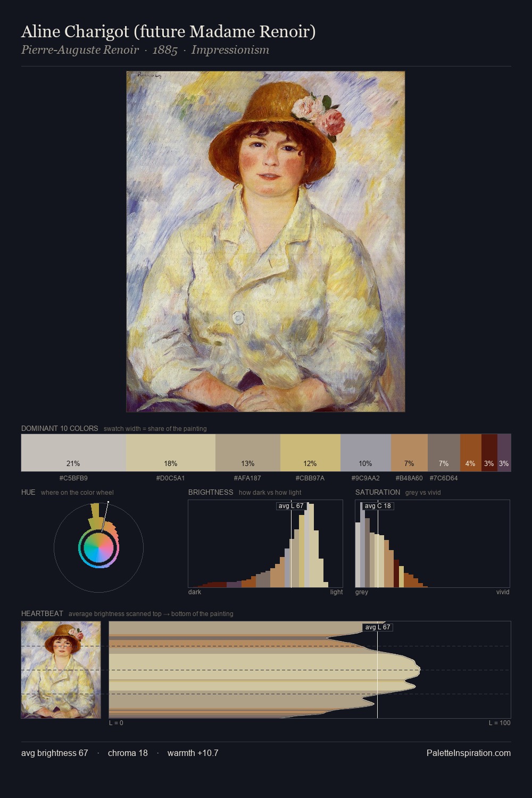Open the PaletteInspiration.com link

(x=469, y=753)
